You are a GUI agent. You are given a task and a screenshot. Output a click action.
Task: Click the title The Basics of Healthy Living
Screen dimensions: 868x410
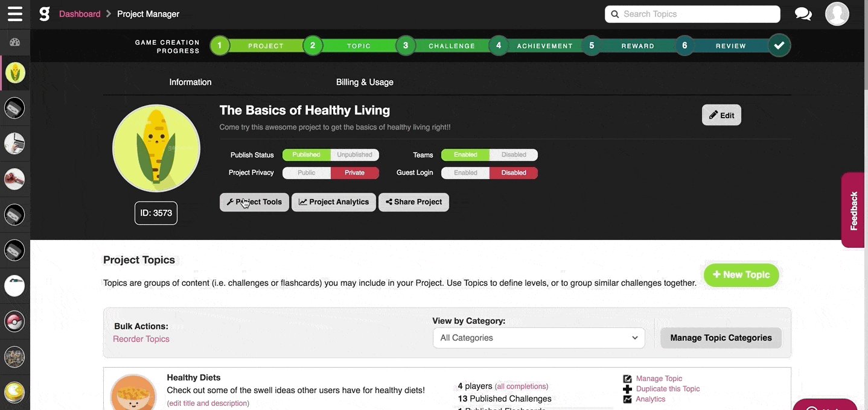[x=305, y=110]
